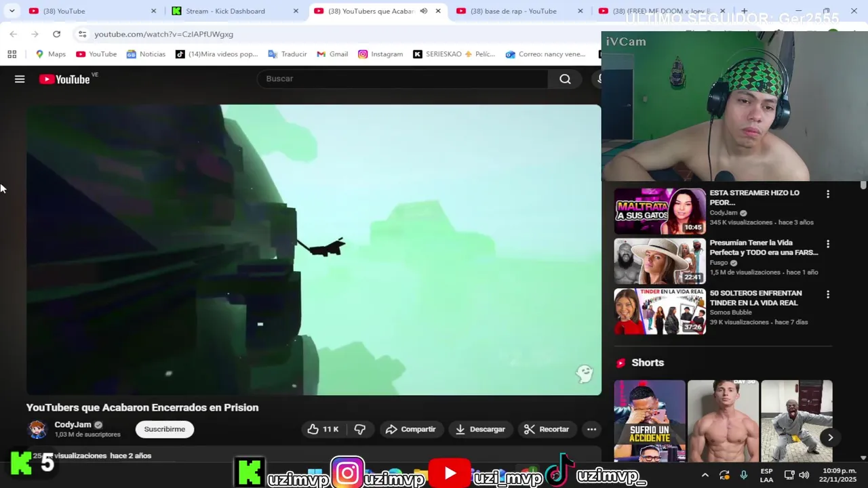
Task: Close the first (38) YouTube tab
Action: pos(153,11)
